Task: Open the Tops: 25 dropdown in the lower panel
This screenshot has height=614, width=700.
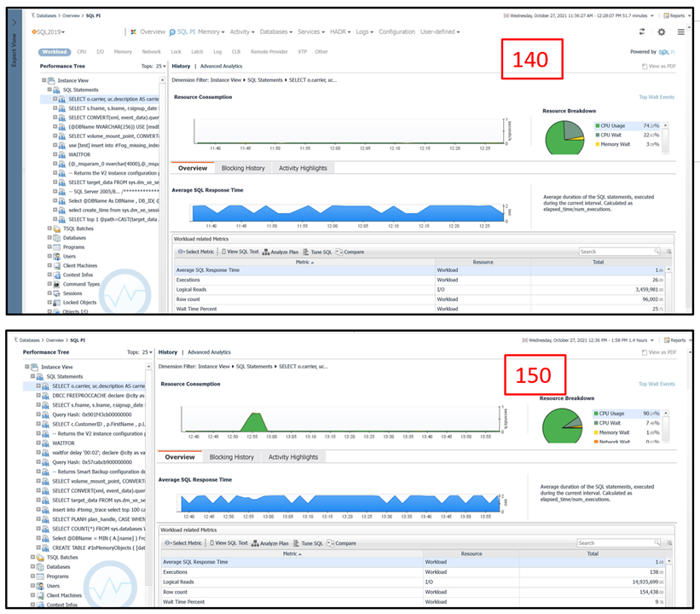Action: [139, 352]
